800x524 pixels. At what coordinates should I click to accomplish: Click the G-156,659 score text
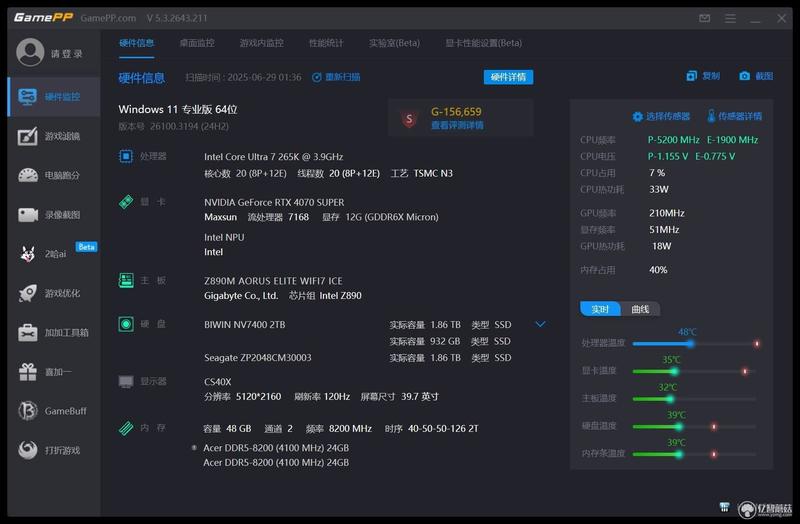pos(456,112)
